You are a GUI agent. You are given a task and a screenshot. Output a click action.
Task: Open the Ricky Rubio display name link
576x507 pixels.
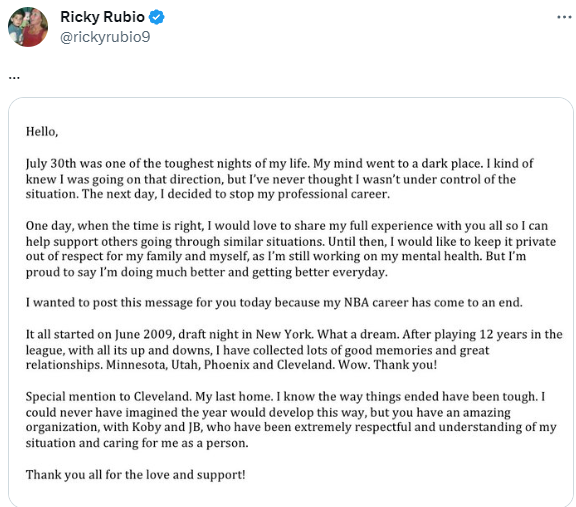(102, 17)
